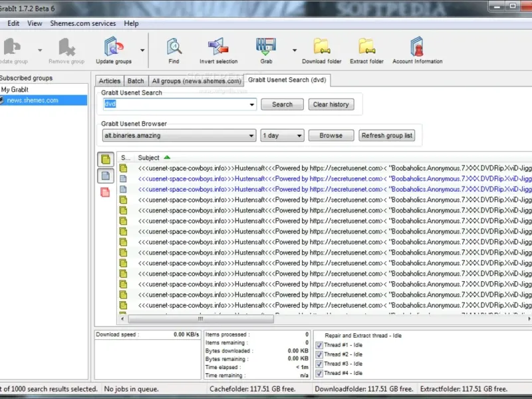Screen dimensions: 532x399
Task: Click the 'Items processed :' label
Action: tap(227, 334)
